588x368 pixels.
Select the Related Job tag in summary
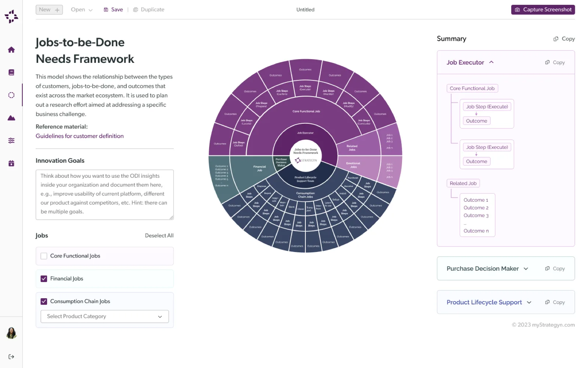click(x=463, y=184)
